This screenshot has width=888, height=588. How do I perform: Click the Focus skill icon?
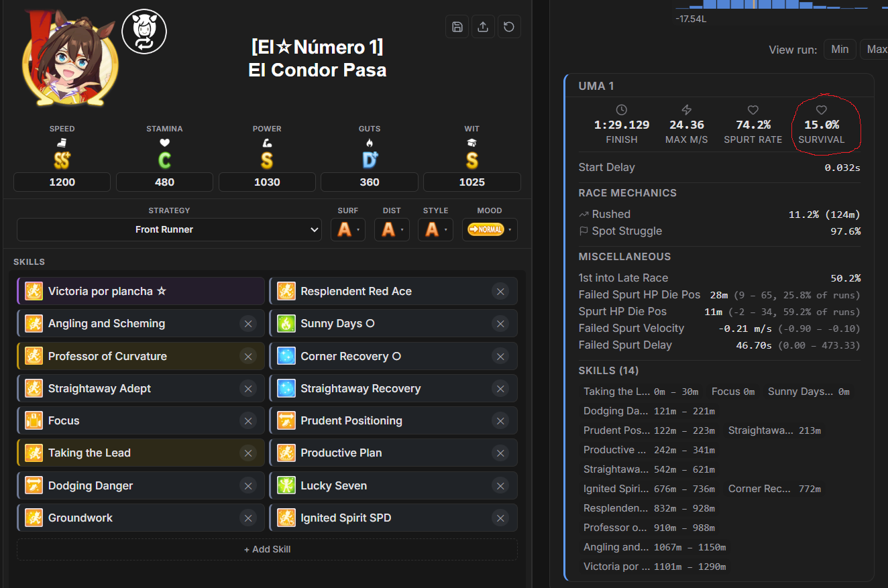pyautogui.click(x=34, y=420)
